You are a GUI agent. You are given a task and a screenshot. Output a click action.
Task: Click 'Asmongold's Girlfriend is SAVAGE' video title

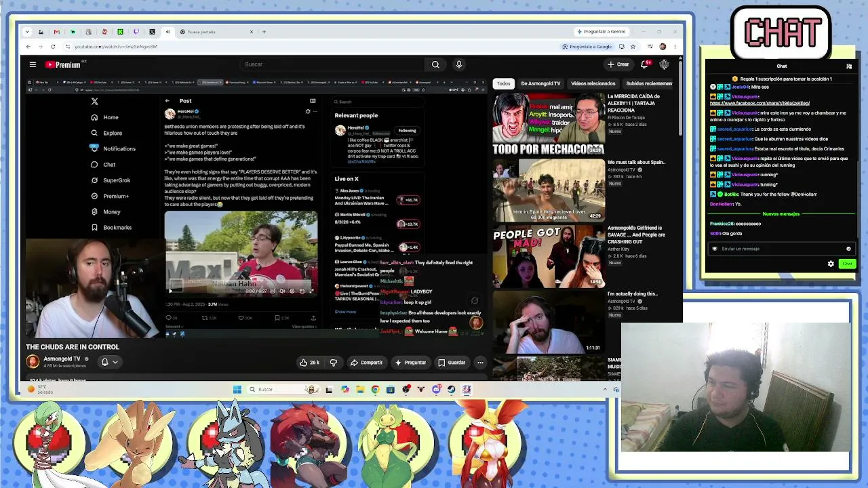click(637, 235)
